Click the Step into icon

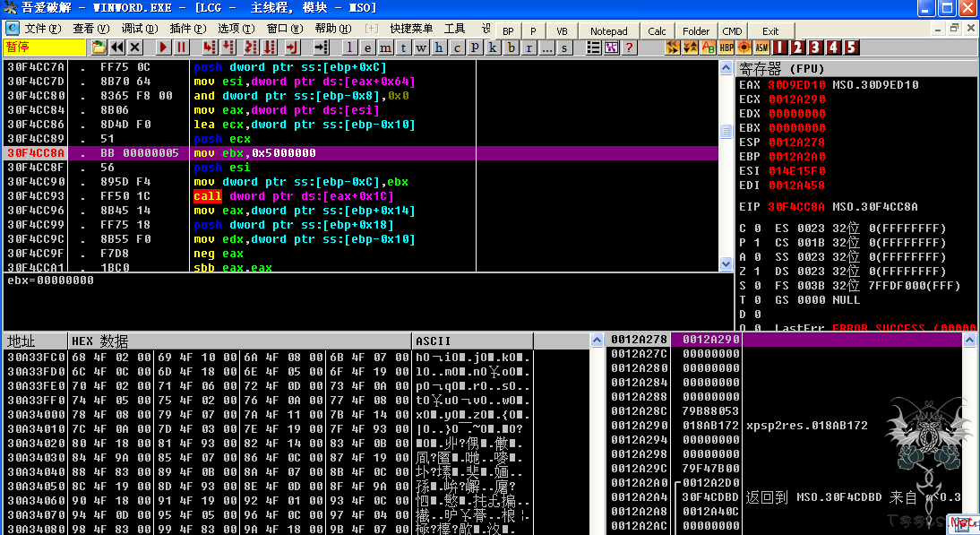pyautogui.click(x=210, y=47)
